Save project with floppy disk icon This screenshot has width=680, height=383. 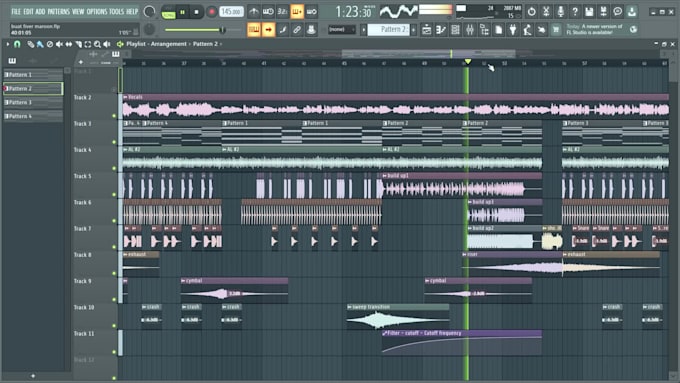(589, 12)
